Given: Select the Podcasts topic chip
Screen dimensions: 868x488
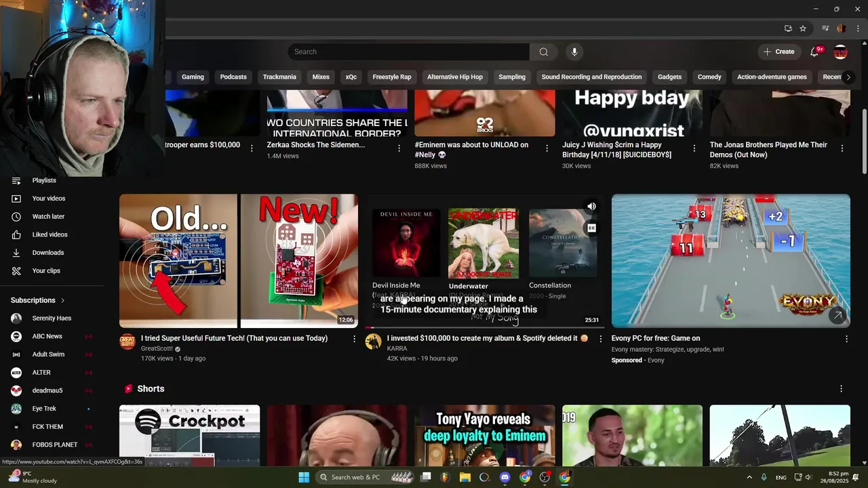Looking at the screenshot, I should coord(233,77).
